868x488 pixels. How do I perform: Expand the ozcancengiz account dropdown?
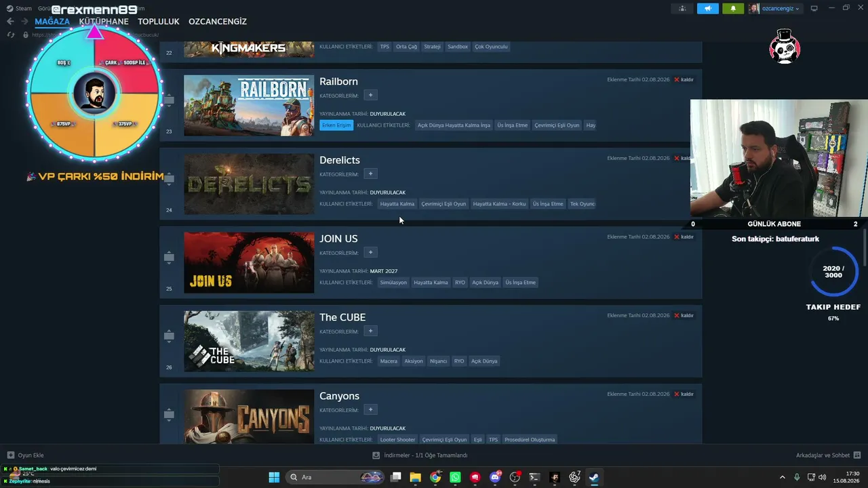[774, 9]
